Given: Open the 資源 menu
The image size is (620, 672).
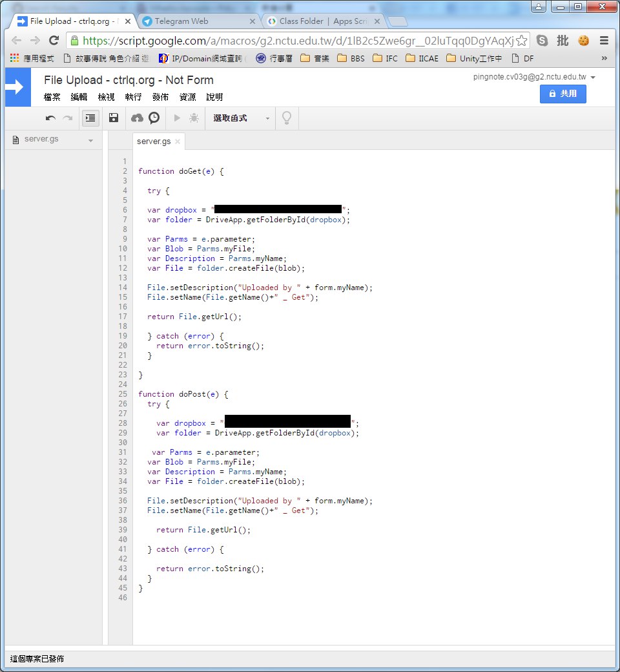Looking at the screenshot, I should pos(188,98).
